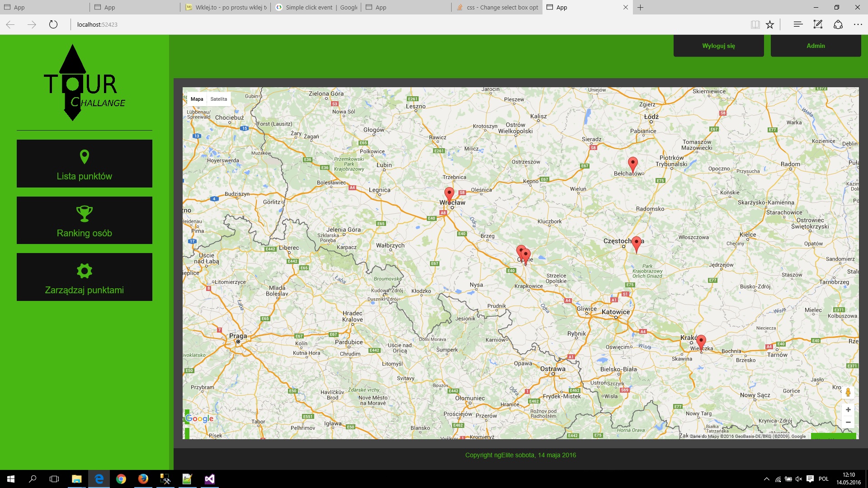Zoom out the map with minus button

click(x=848, y=422)
